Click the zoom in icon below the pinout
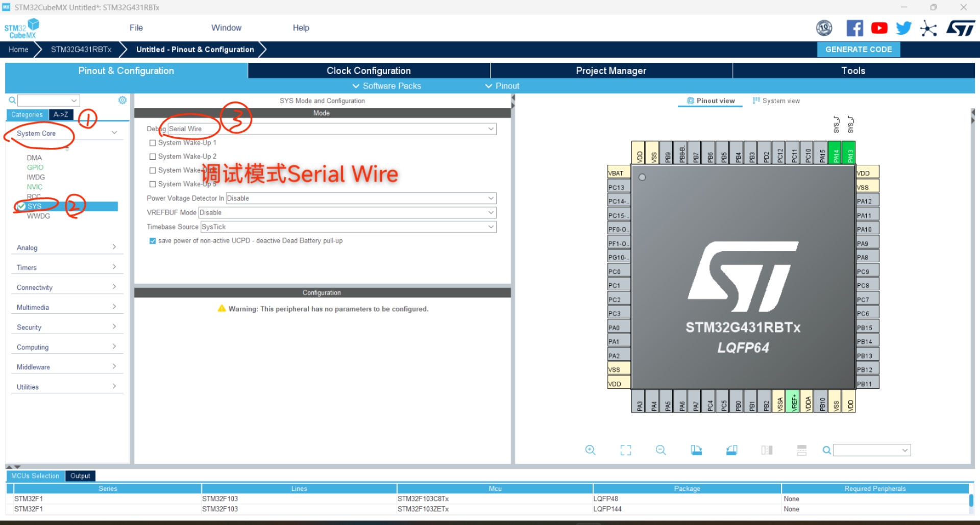This screenshot has height=525, width=980. tap(590, 450)
